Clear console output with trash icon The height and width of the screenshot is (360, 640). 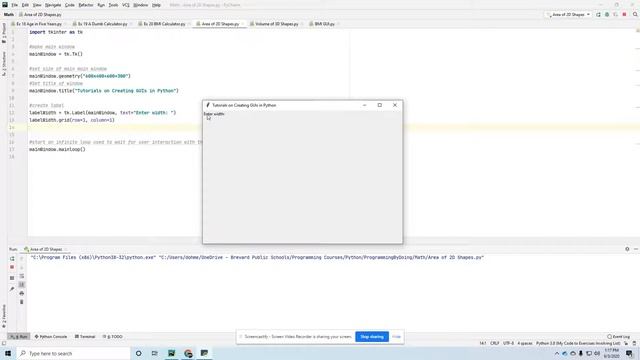[x=22, y=302]
